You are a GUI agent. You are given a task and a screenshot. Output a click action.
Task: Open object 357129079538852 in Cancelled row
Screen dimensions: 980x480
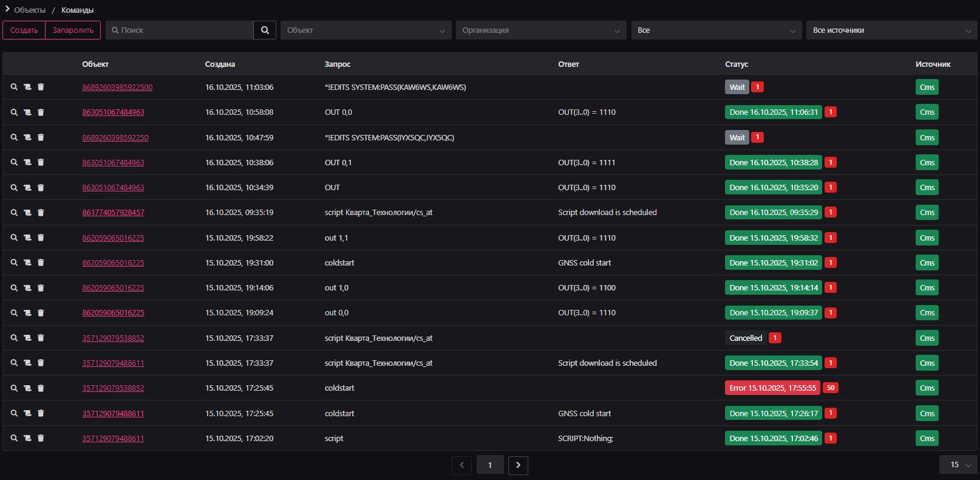point(113,338)
